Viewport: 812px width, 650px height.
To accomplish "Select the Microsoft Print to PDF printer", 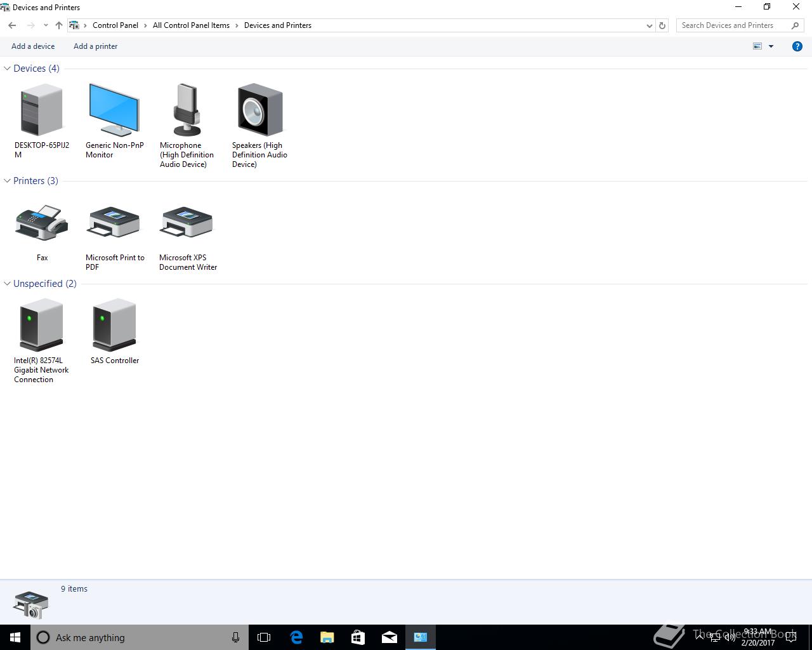I will pyautogui.click(x=114, y=223).
